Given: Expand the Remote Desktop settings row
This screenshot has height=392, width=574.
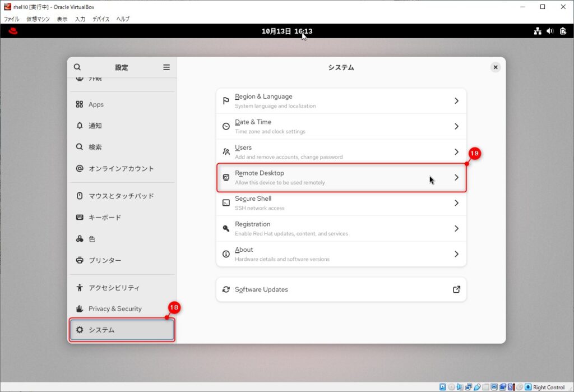Looking at the screenshot, I should click(x=341, y=177).
